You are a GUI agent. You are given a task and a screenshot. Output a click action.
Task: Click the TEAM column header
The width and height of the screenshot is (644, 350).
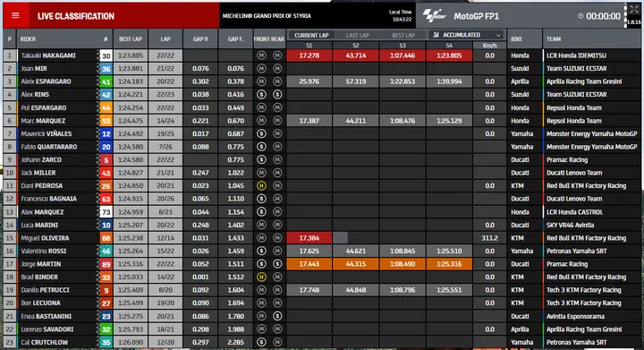pyautogui.click(x=554, y=39)
